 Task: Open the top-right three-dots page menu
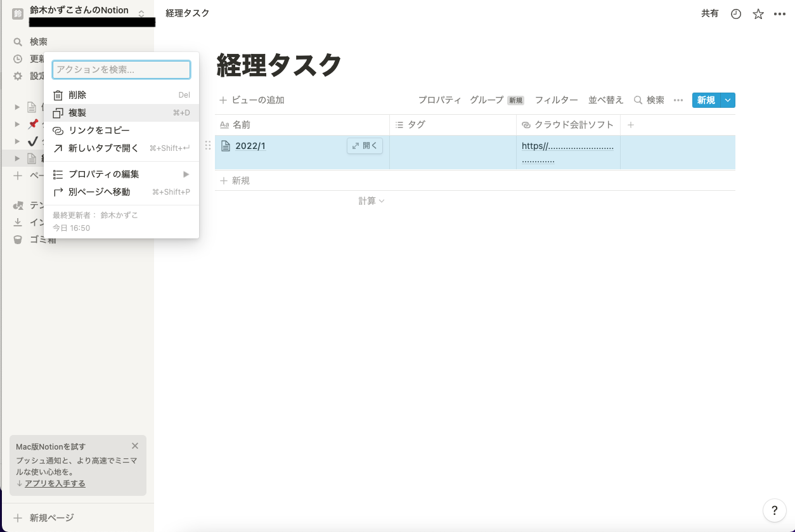[x=780, y=14]
